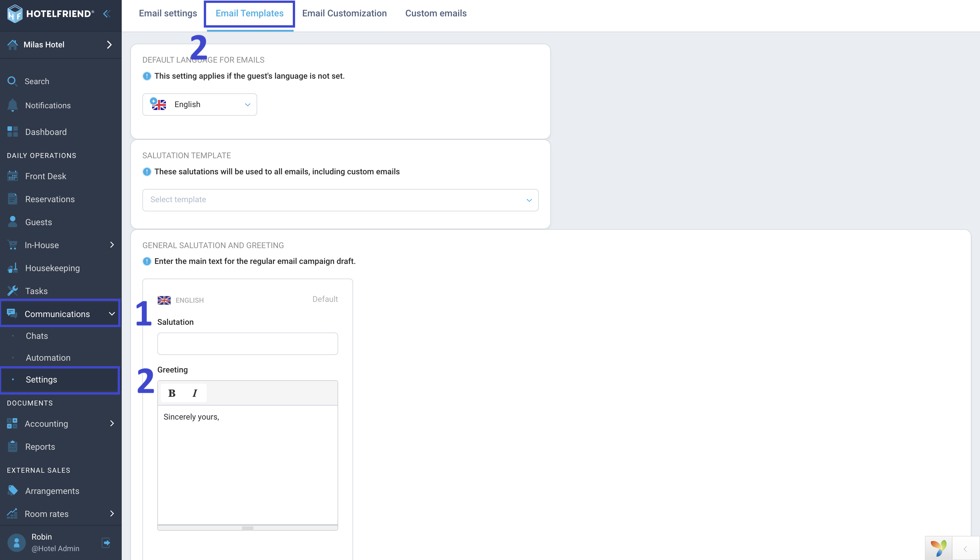
Task: Open the Dashboard page
Action: click(x=46, y=132)
